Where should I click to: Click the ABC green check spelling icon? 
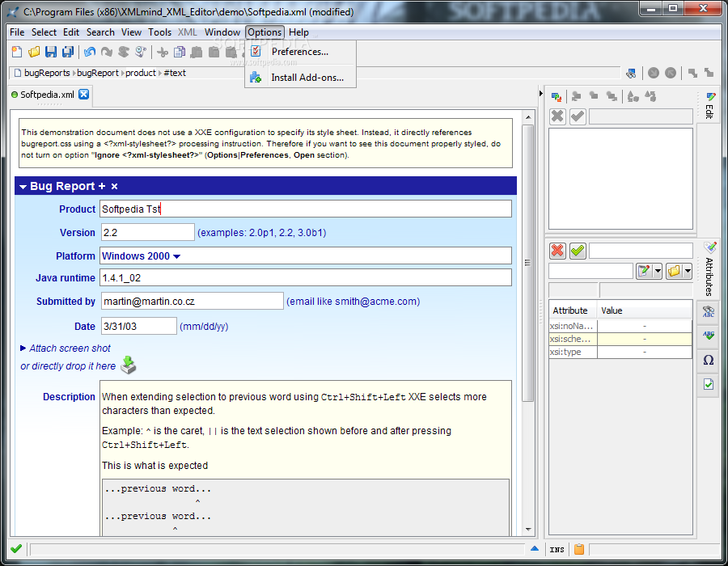tap(708, 336)
